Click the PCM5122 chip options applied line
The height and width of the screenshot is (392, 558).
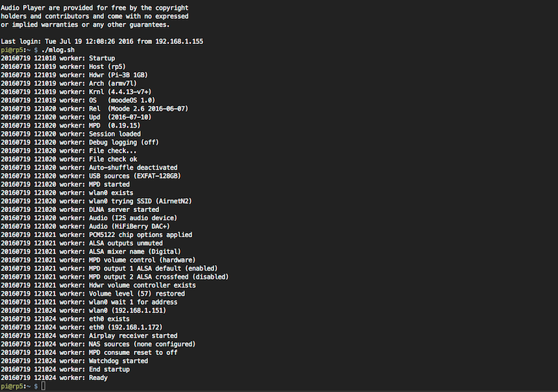[x=96, y=235]
